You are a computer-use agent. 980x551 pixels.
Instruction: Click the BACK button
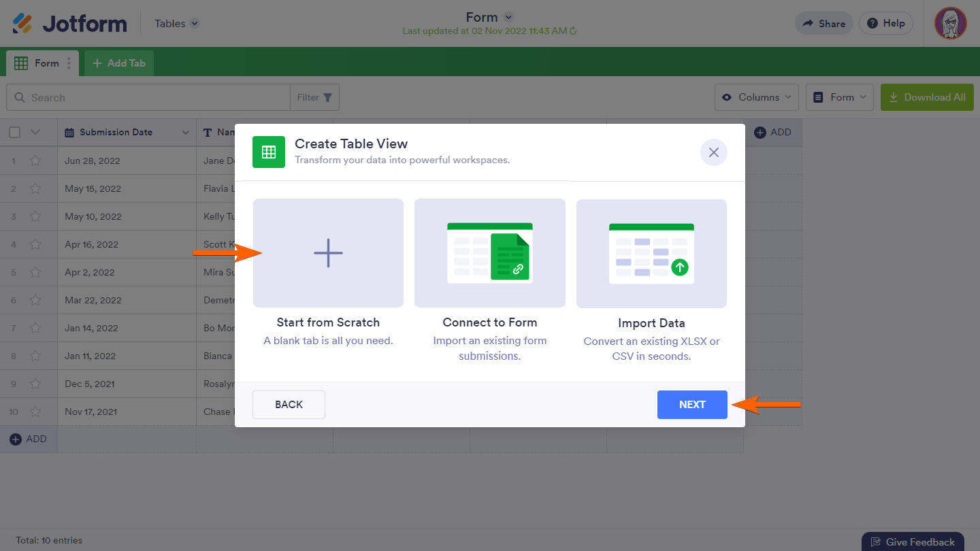click(289, 405)
